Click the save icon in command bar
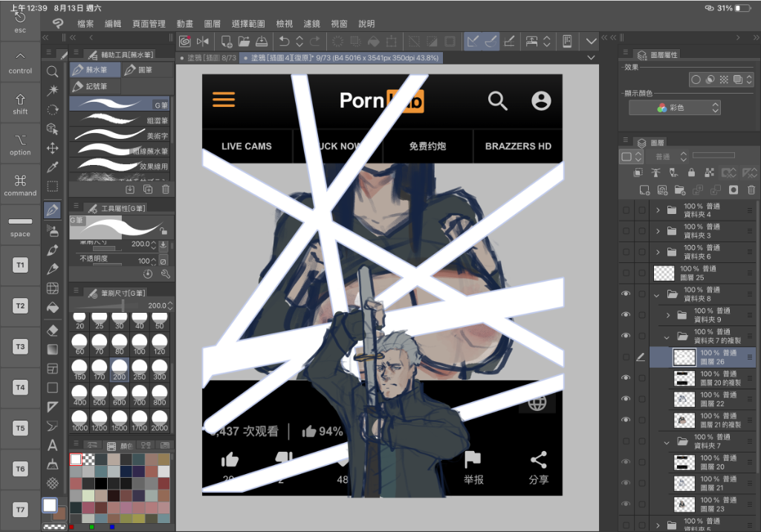 tap(261, 42)
